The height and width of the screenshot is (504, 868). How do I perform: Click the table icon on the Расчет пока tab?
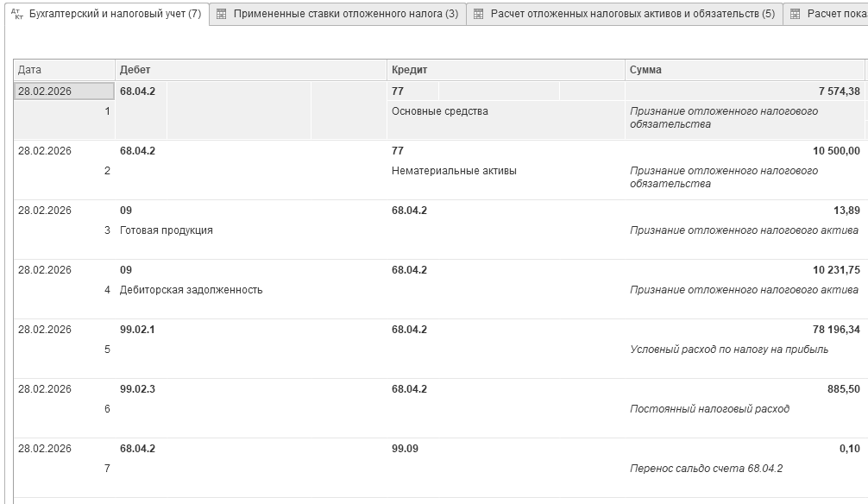[796, 14]
